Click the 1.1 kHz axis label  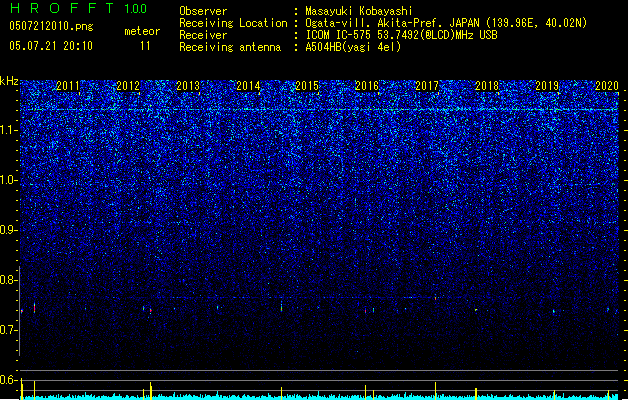(9, 130)
